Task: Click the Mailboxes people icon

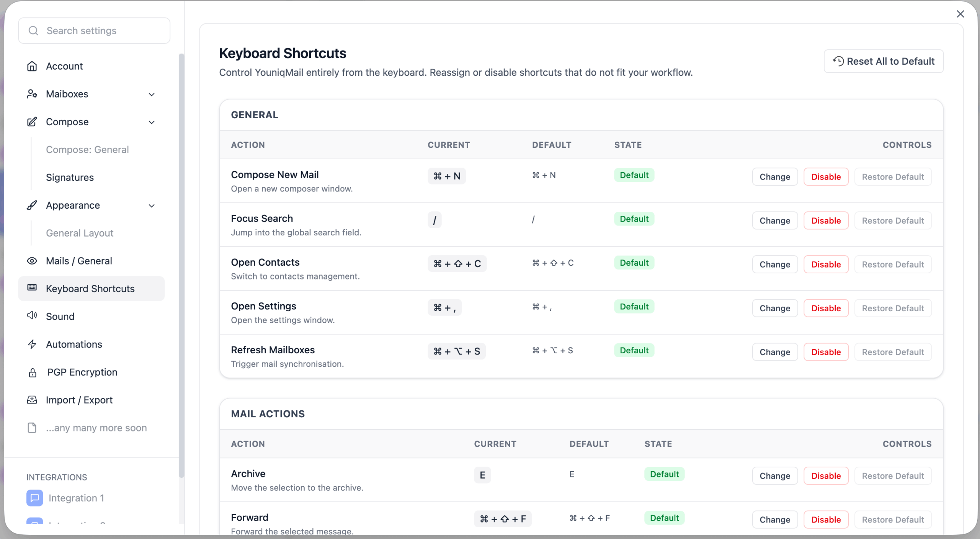Action: (x=32, y=94)
